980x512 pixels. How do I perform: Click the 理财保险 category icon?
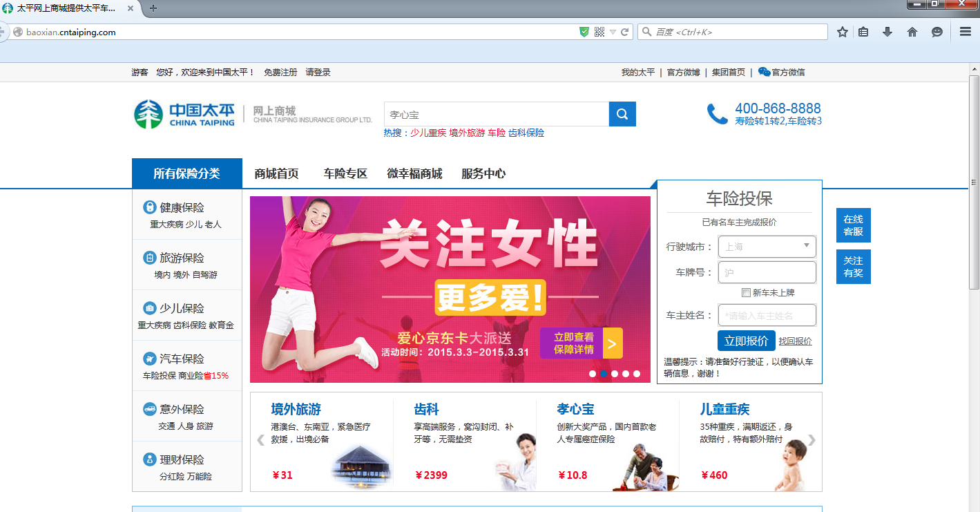(x=149, y=459)
